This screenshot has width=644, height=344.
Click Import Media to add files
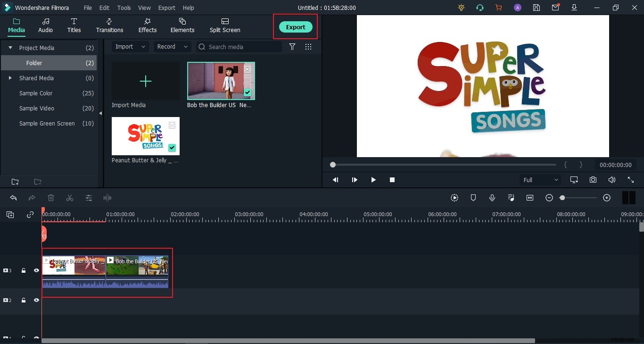[145, 81]
